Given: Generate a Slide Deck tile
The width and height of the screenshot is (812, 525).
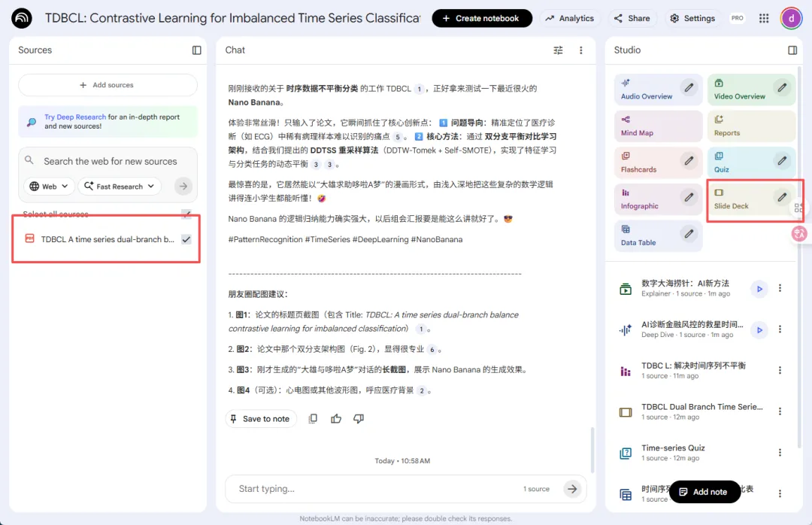Looking at the screenshot, I should coord(751,199).
